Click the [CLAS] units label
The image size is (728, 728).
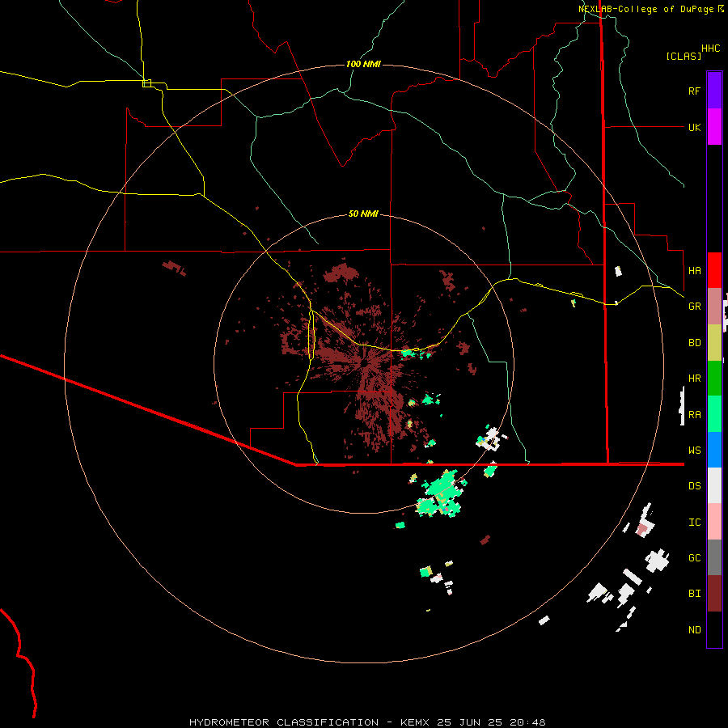(684, 56)
